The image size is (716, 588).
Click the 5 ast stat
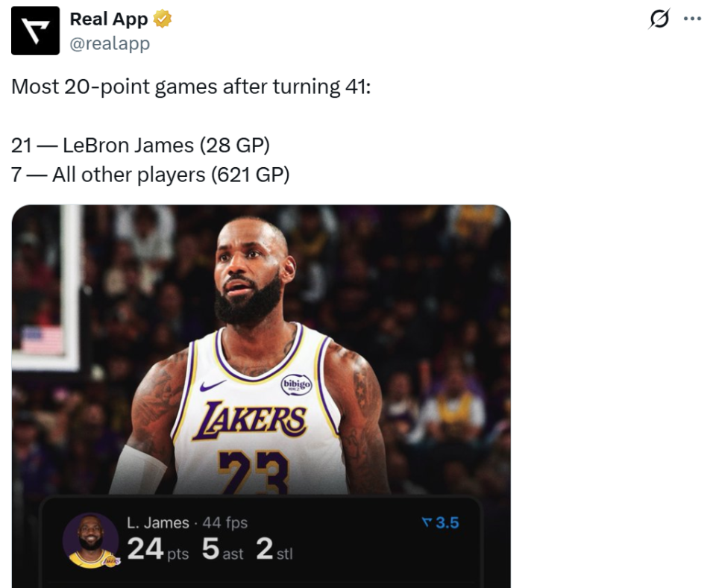coord(222,550)
